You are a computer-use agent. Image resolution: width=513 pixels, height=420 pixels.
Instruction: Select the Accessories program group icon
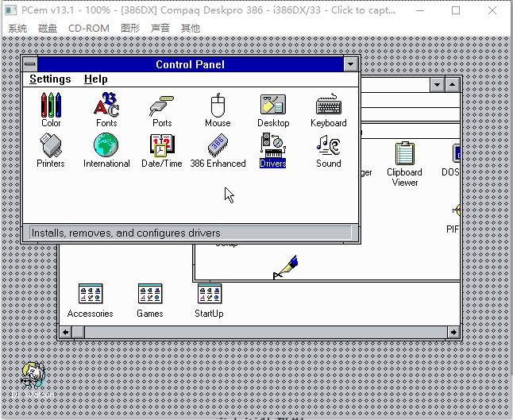pos(91,301)
